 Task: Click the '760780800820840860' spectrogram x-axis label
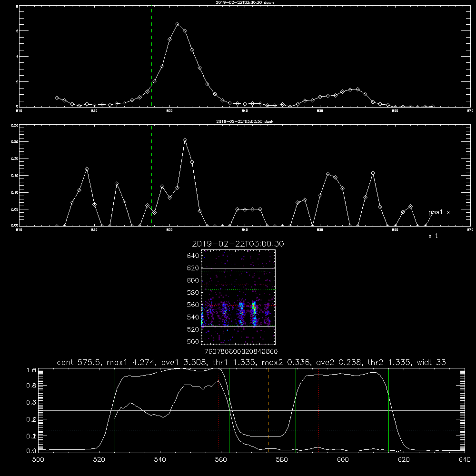tap(241, 351)
